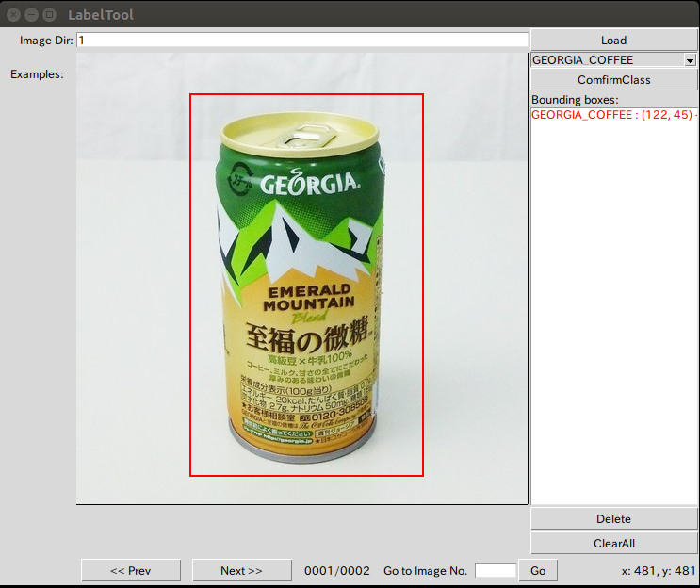
Task: Click the Go button
Action: [x=538, y=571]
